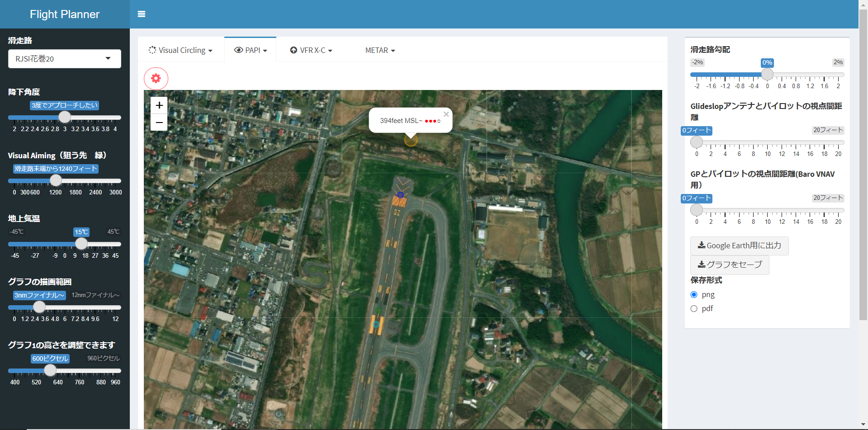Click the PAPI eye icon
Screen dimensions: 868x430
tap(238, 50)
